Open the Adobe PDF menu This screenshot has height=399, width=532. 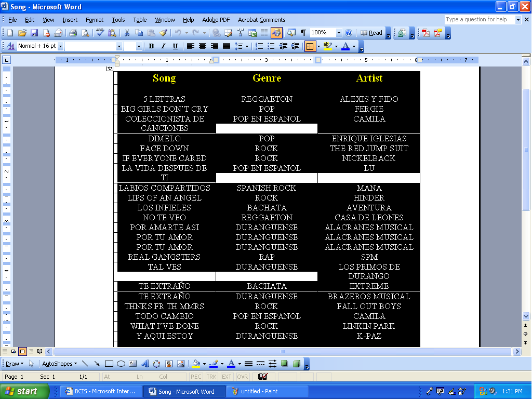point(216,20)
